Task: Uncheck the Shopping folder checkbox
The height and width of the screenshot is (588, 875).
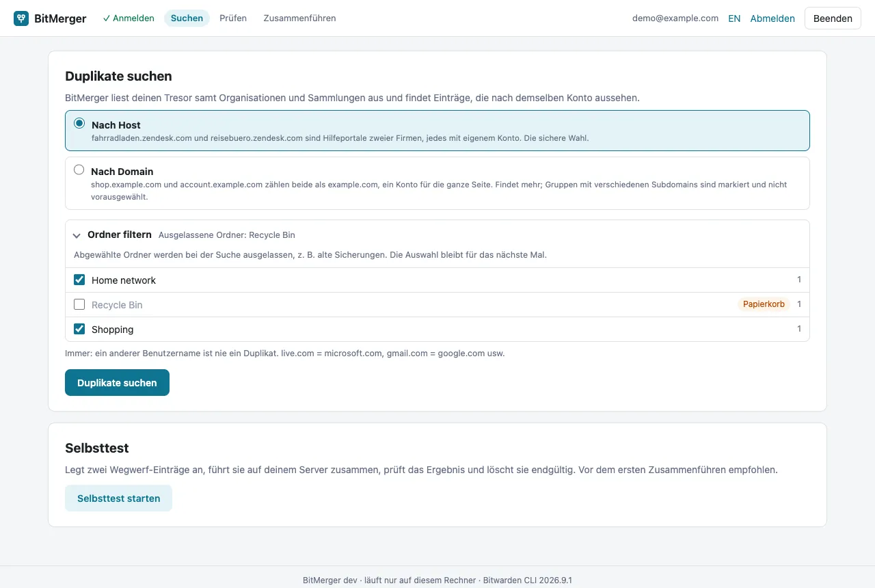Action: pos(79,329)
